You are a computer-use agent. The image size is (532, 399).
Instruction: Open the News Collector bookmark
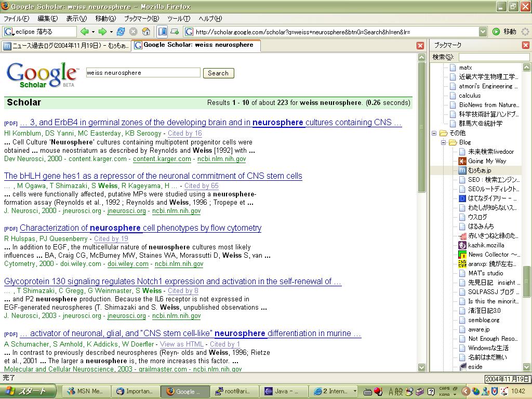(x=488, y=255)
